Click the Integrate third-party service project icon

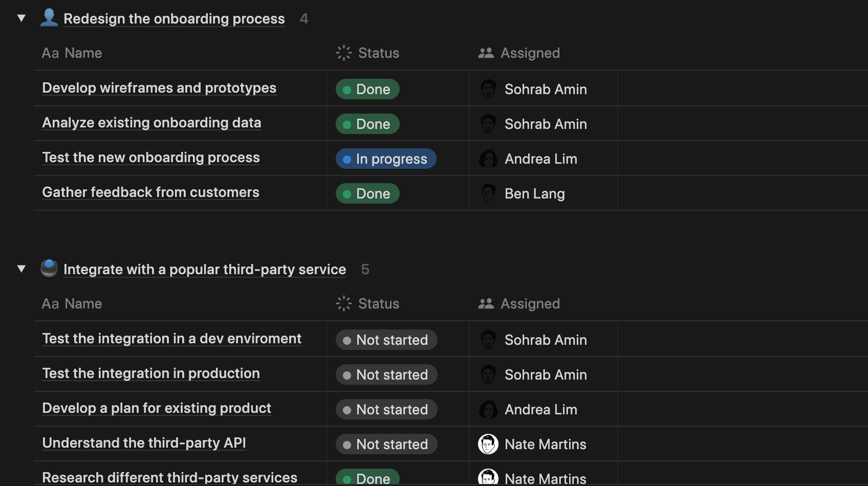pyautogui.click(x=49, y=268)
